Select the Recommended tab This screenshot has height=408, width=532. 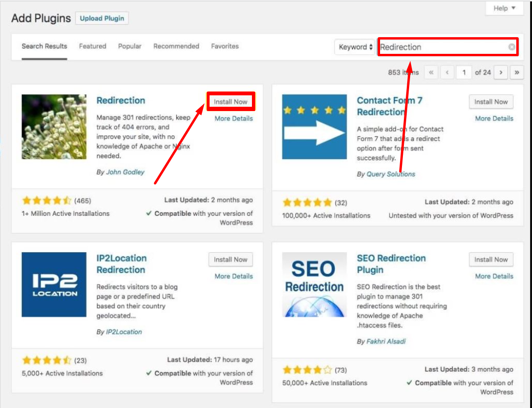pyautogui.click(x=176, y=46)
